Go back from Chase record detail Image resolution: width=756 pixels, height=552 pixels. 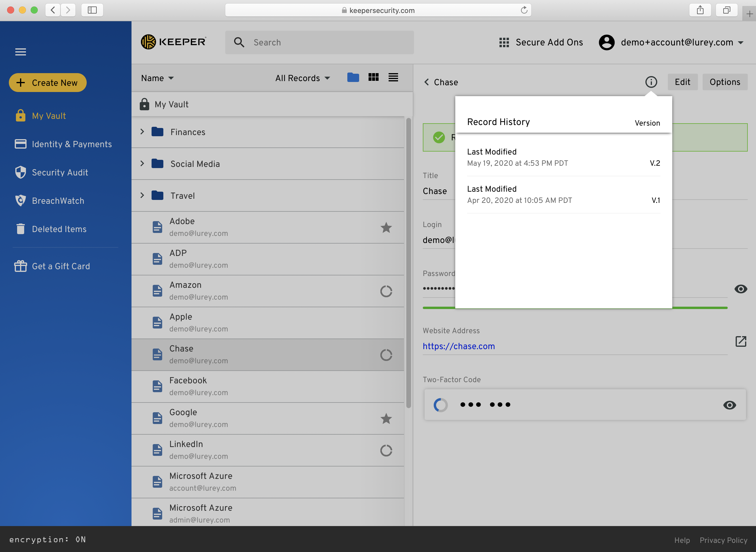tap(426, 82)
